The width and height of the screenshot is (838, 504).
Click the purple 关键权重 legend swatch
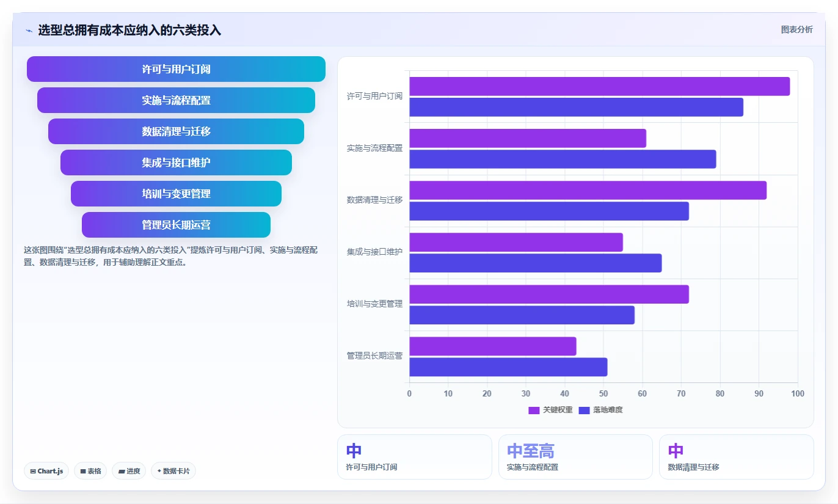coord(534,411)
